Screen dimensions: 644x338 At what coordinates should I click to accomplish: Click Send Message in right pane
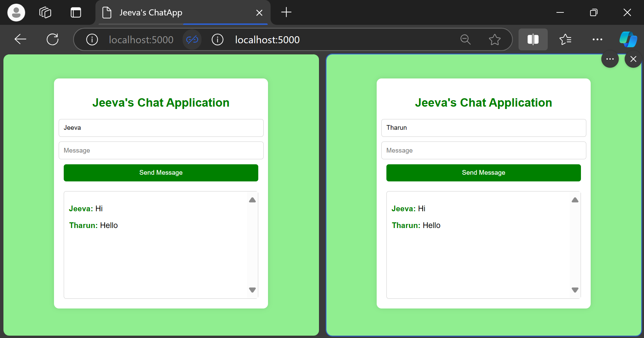pyautogui.click(x=484, y=173)
